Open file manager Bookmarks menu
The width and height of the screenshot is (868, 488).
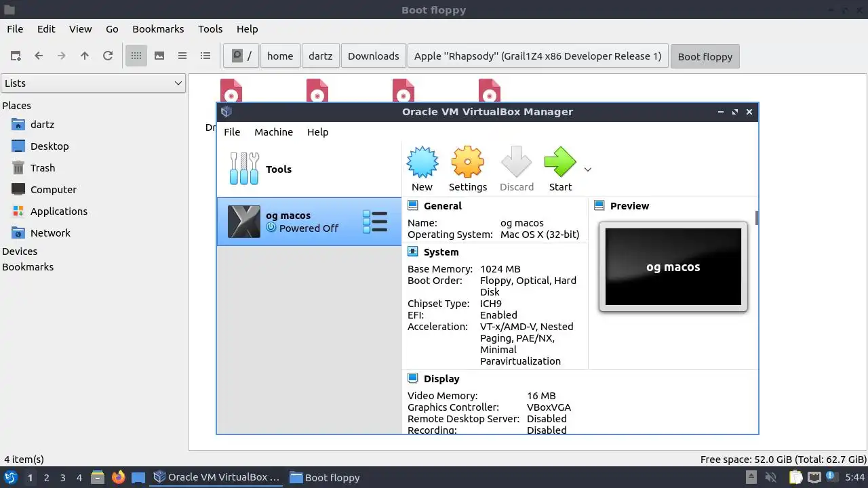(x=158, y=28)
